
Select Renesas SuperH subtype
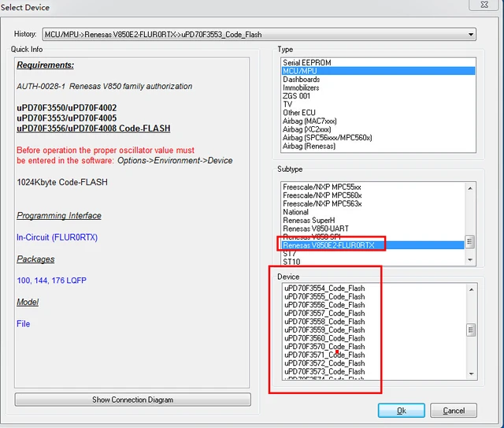click(x=372, y=221)
